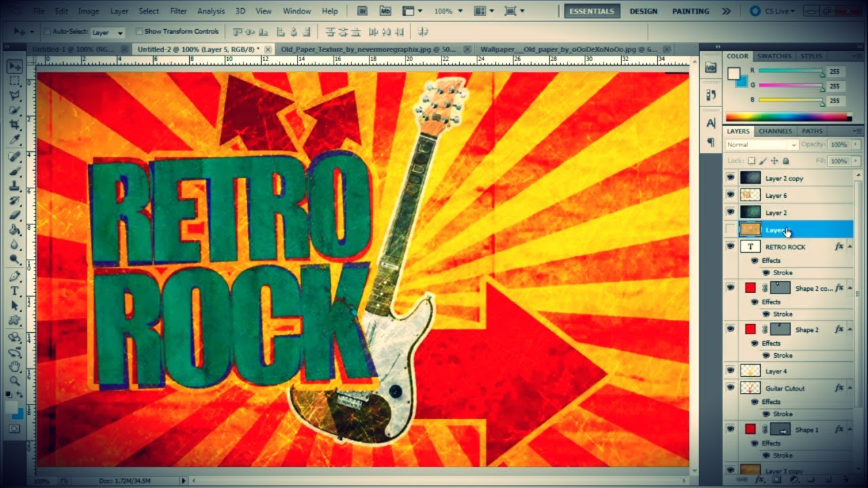The width and height of the screenshot is (868, 488).
Task: Select the History Brush tool
Action: 14,201
